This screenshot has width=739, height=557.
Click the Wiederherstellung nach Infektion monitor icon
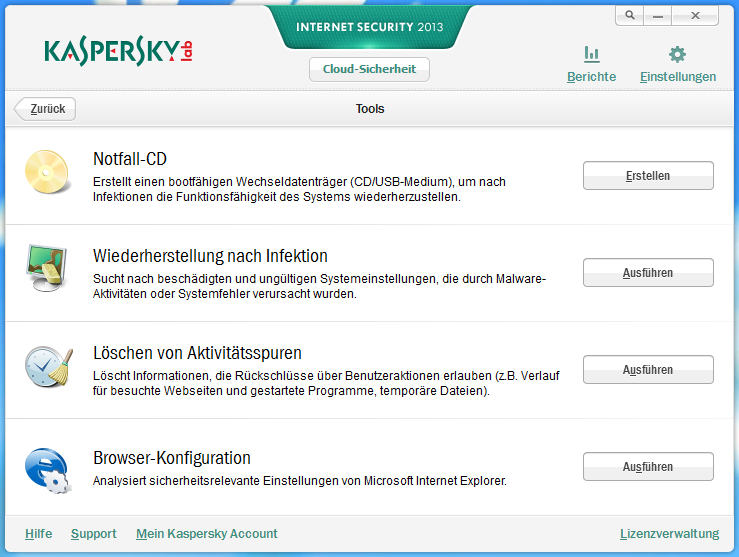point(47,269)
